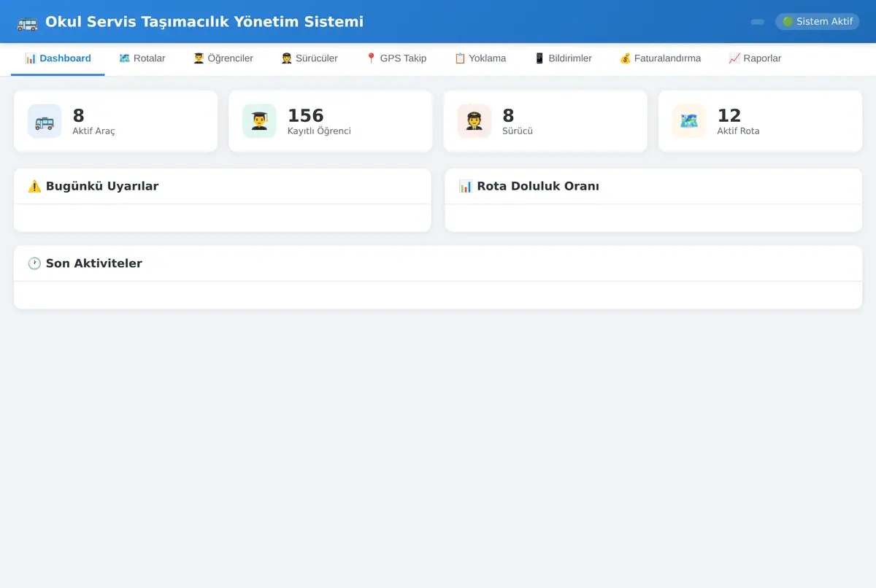View the Bildirimler tab
876x588 pixels.
(563, 58)
